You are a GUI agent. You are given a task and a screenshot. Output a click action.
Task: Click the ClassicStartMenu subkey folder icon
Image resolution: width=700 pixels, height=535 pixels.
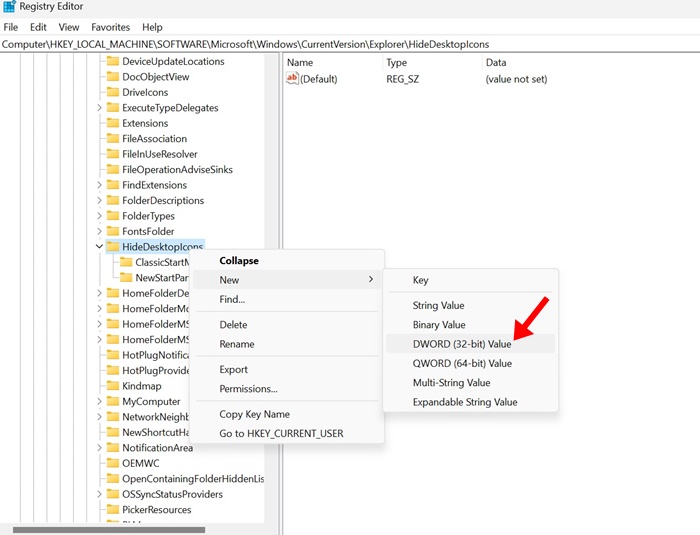coord(126,262)
